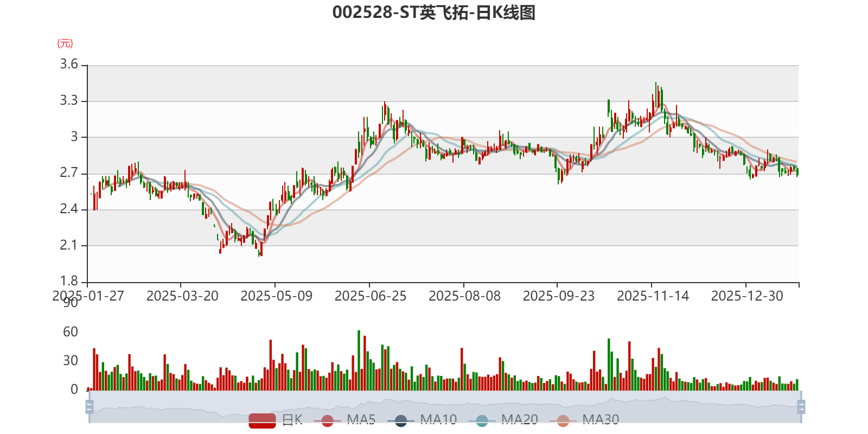The height and width of the screenshot is (434, 868).
Task: Click the 2025-06-25 date axis label
Action: point(371,296)
